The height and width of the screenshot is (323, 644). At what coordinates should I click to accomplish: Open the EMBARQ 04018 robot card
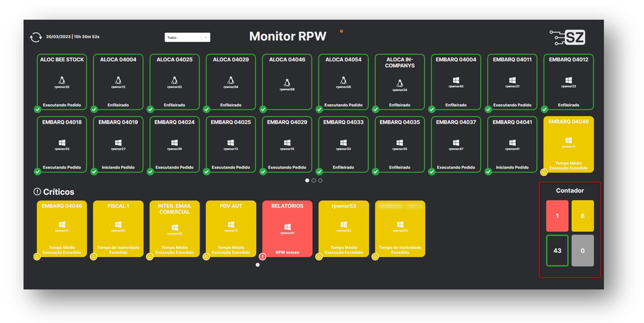pyautogui.click(x=62, y=144)
